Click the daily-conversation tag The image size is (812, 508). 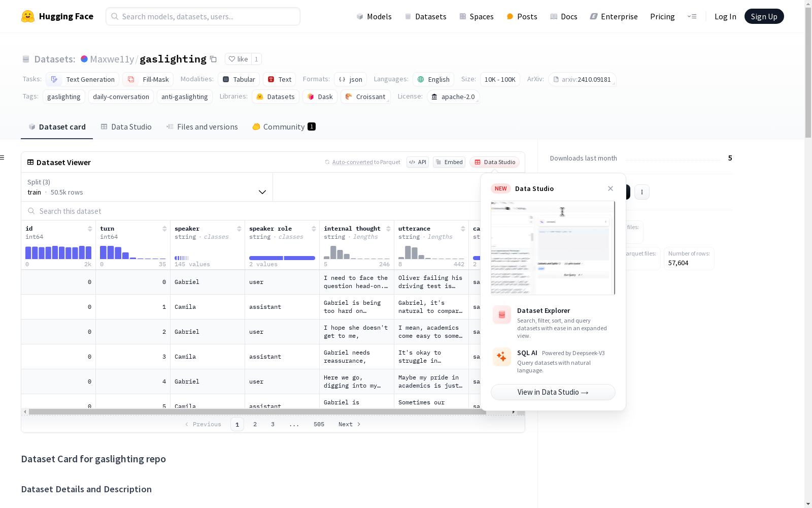[121, 97]
